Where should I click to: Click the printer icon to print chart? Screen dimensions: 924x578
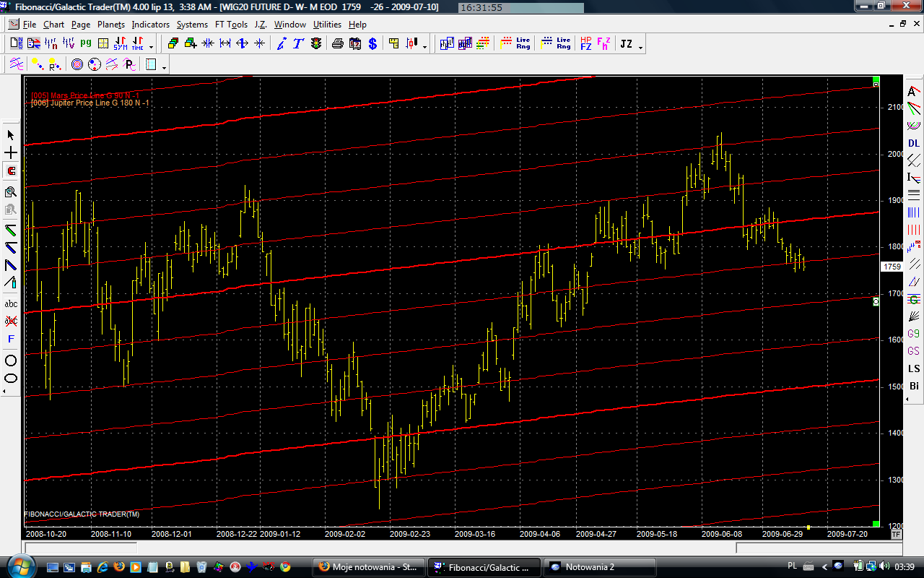point(337,43)
